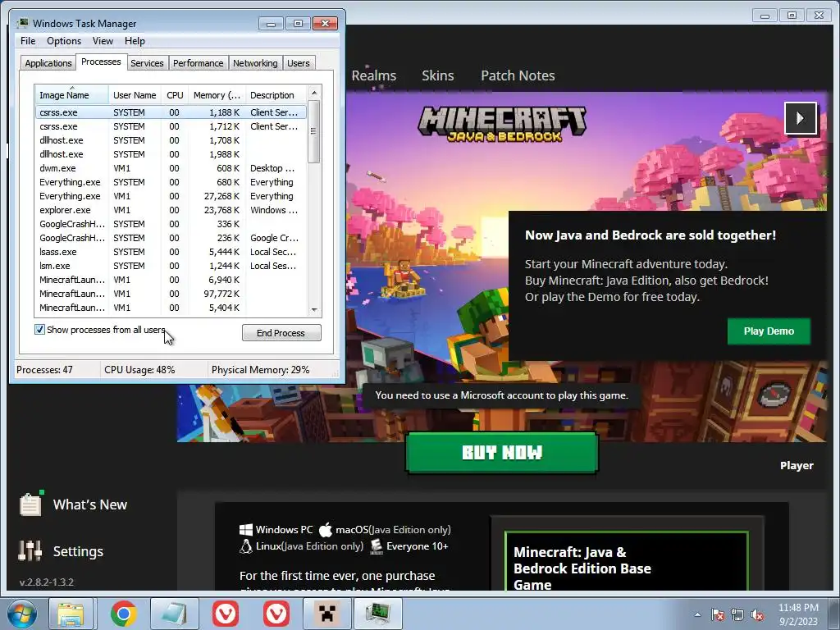Switch to the Performance tab
This screenshot has width=840, height=630.
[x=198, y=63]
